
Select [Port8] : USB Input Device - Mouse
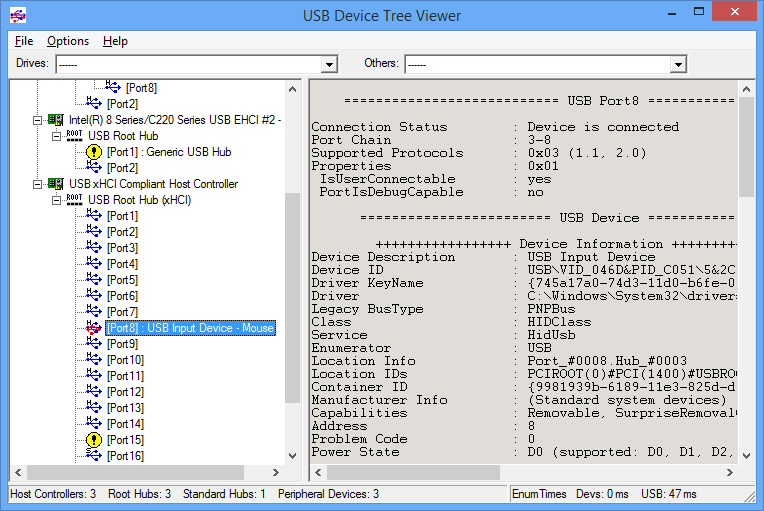[x=191, y=328]
